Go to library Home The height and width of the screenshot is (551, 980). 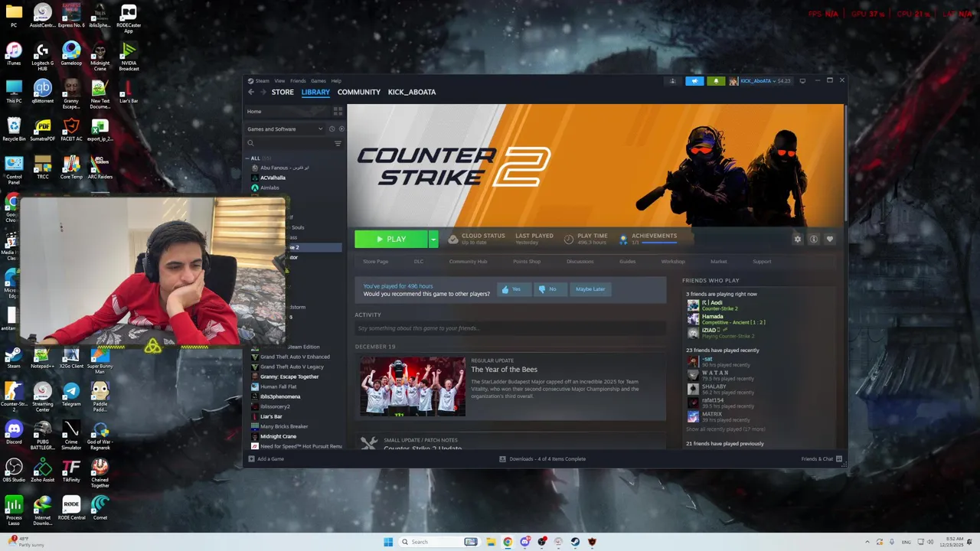pos(254,111)
